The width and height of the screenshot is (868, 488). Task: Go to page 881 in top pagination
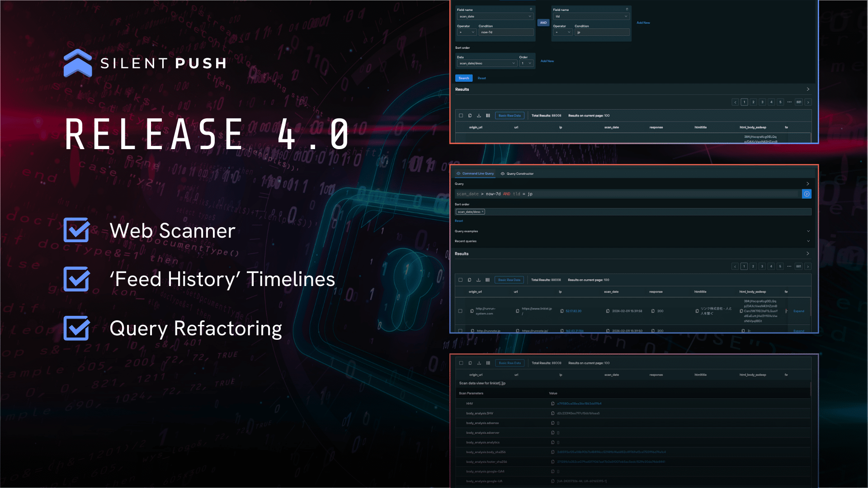[x=799, y=102]
